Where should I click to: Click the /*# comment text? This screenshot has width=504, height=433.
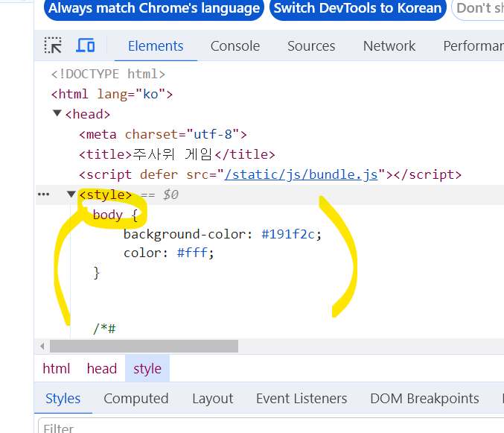104,329
